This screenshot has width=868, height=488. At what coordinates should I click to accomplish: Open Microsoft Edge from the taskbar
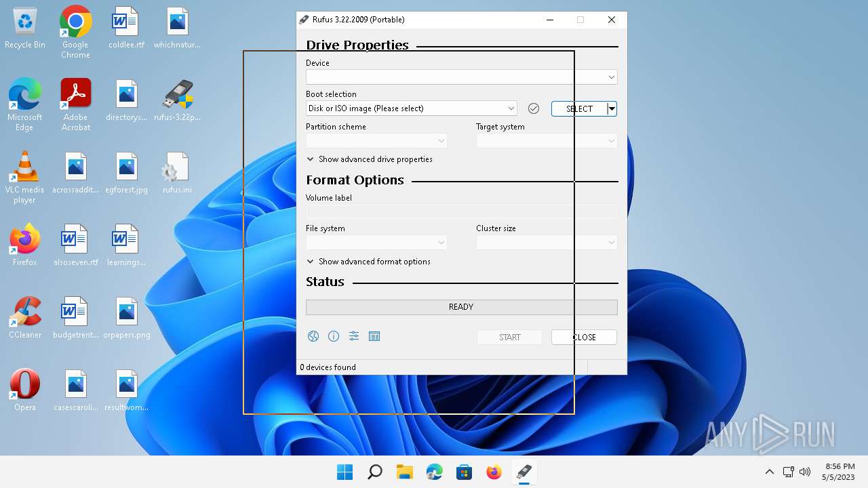tap(434, 472)
